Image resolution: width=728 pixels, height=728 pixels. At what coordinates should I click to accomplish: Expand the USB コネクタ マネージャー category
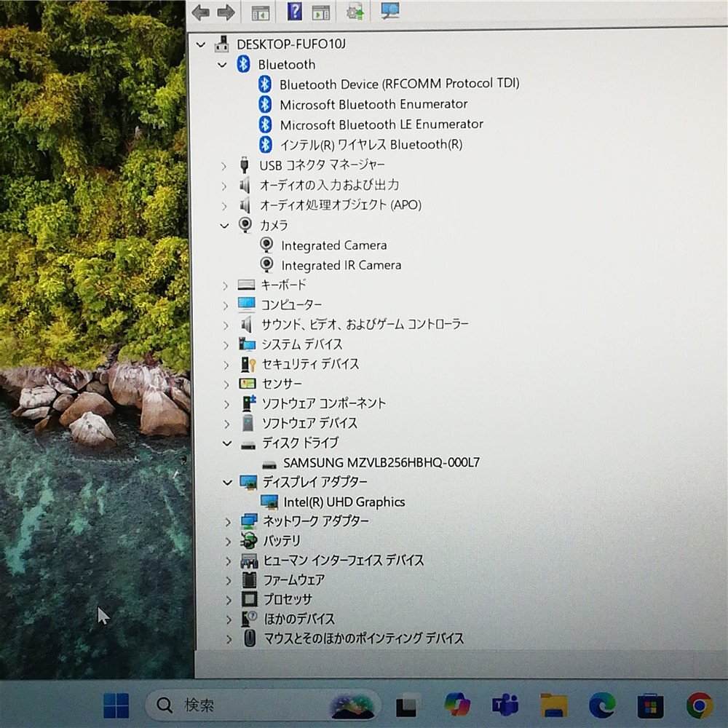224,165
